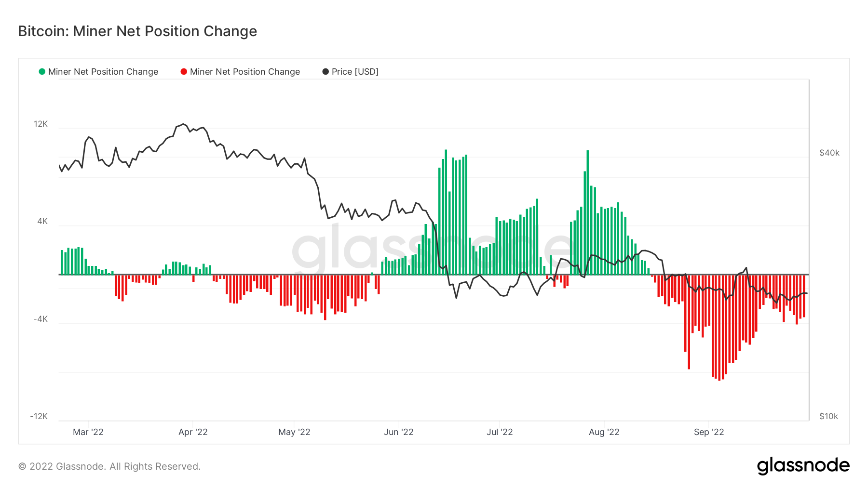Click the -12K left axis label
Viewport: 868px width, 488px height.
pyautogui.click(x=39, y=416)
